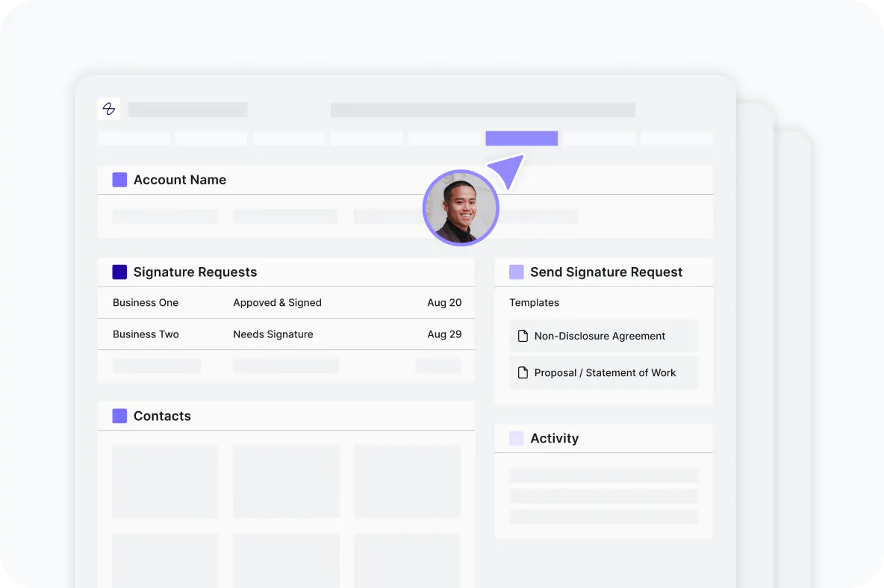Open the Business One request row
This screenshot has width=884, height=588.
tap(287, 302)
